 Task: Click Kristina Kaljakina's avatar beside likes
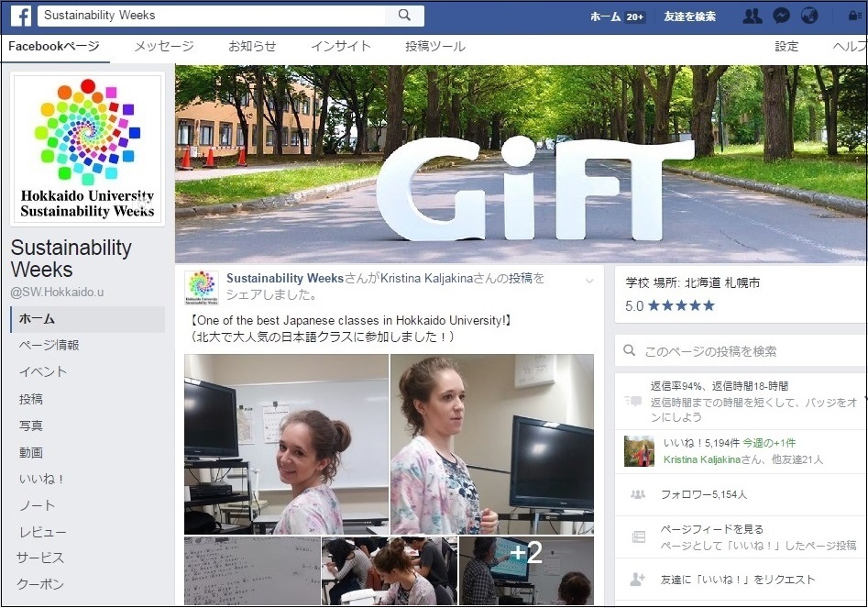pos(639,451)
